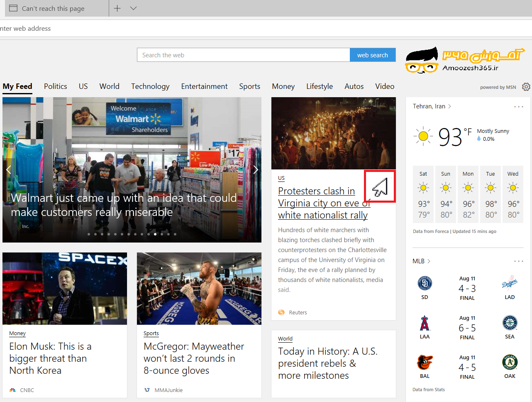The width and height of the screenshot is (532, 402).
Task: Click the Amoozesh365.ir logo
Action: click(465, 60)
